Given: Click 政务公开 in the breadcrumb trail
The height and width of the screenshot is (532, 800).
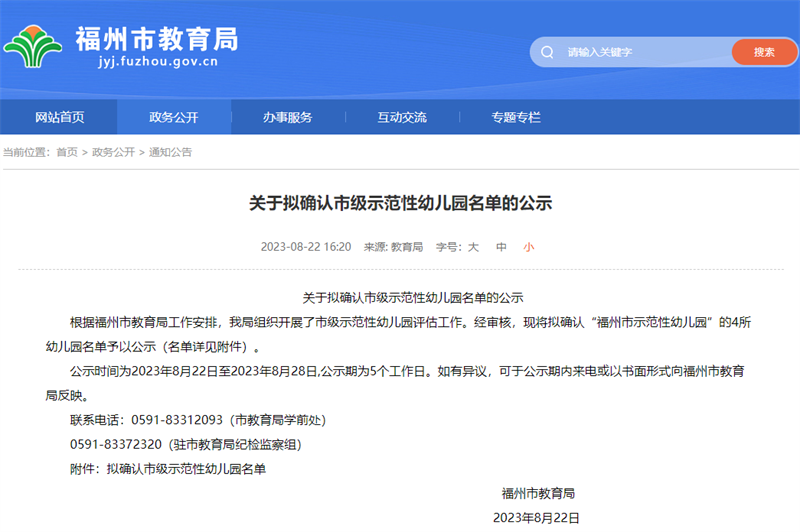Looking at the screenshot, I should click(x=113, y=152).
